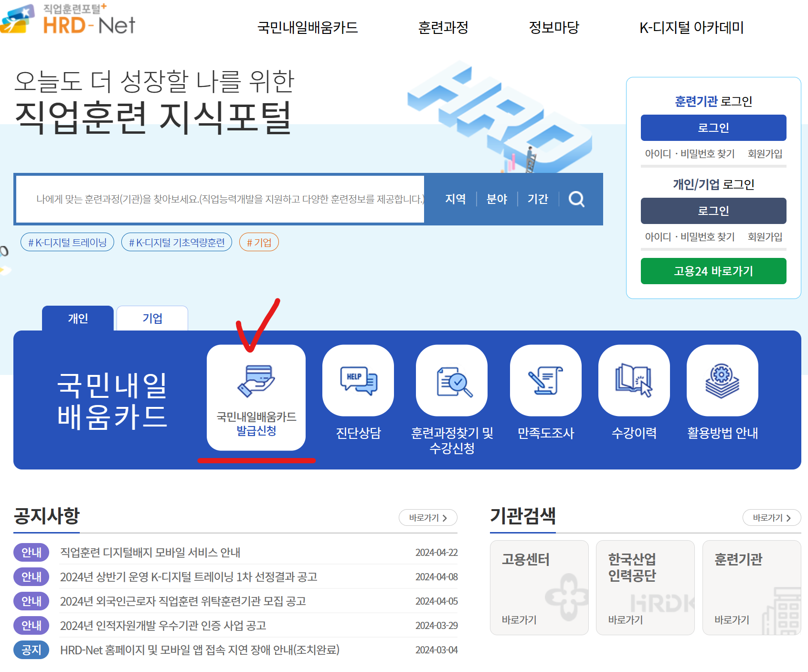Click 훈련기관 로그인 blue button
808x672 pixels.
coord(713,128)
